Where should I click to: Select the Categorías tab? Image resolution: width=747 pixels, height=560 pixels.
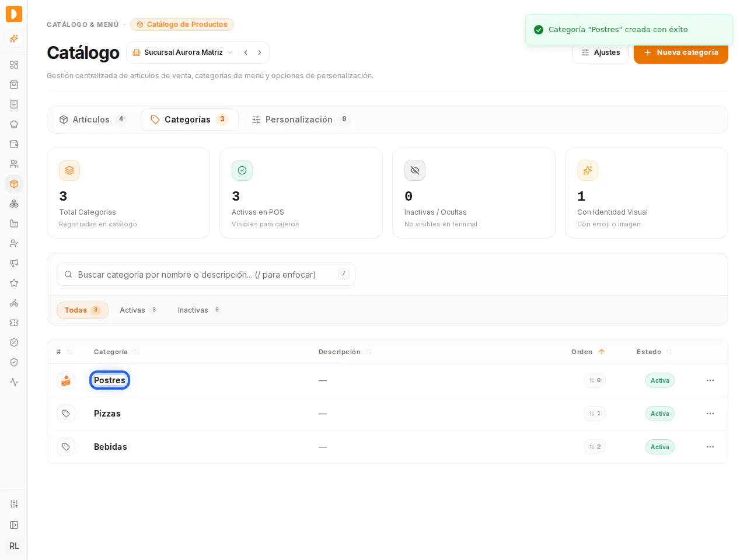[190, 120]
